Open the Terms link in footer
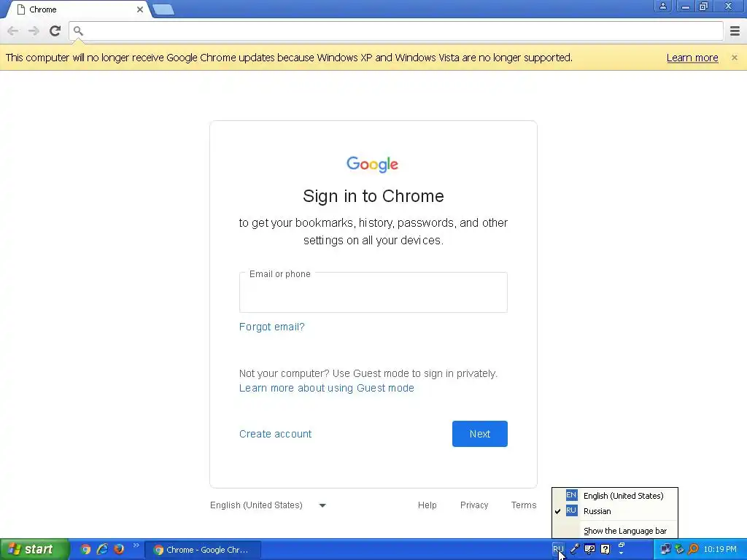 (524, 505)
